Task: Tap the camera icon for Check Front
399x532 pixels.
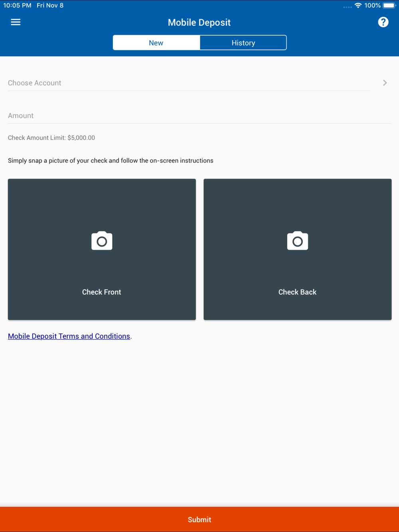Action: (102, 241)
